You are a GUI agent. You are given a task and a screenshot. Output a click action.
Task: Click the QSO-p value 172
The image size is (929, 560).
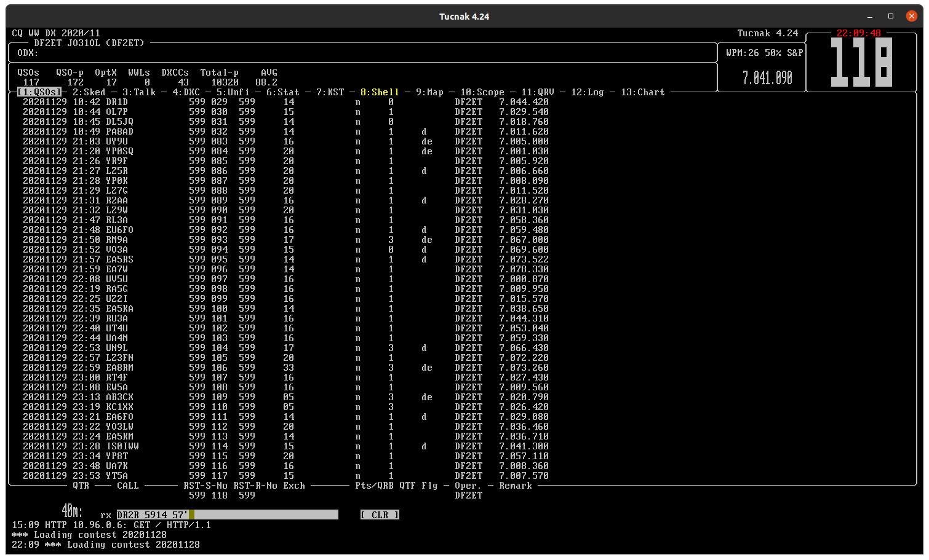[x=76, y=82]
